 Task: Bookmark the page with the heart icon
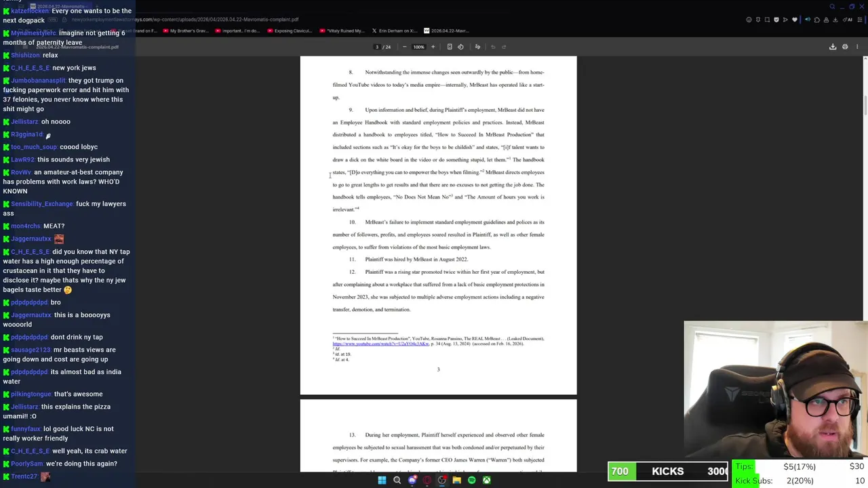(795, 20)
